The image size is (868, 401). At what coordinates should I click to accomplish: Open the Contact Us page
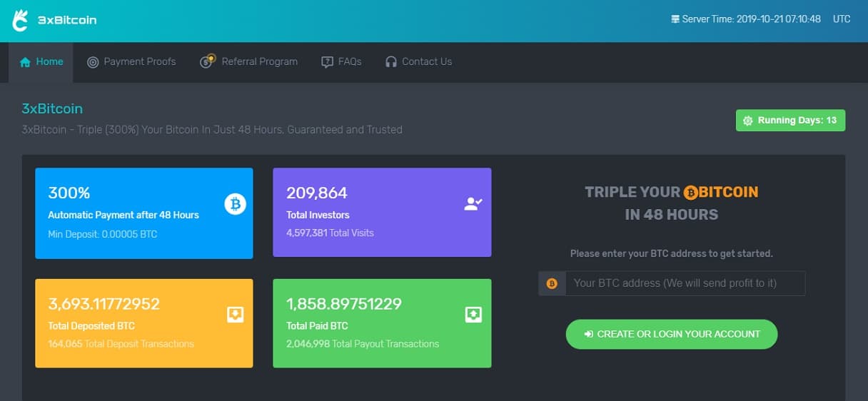(x=418, y=62)
